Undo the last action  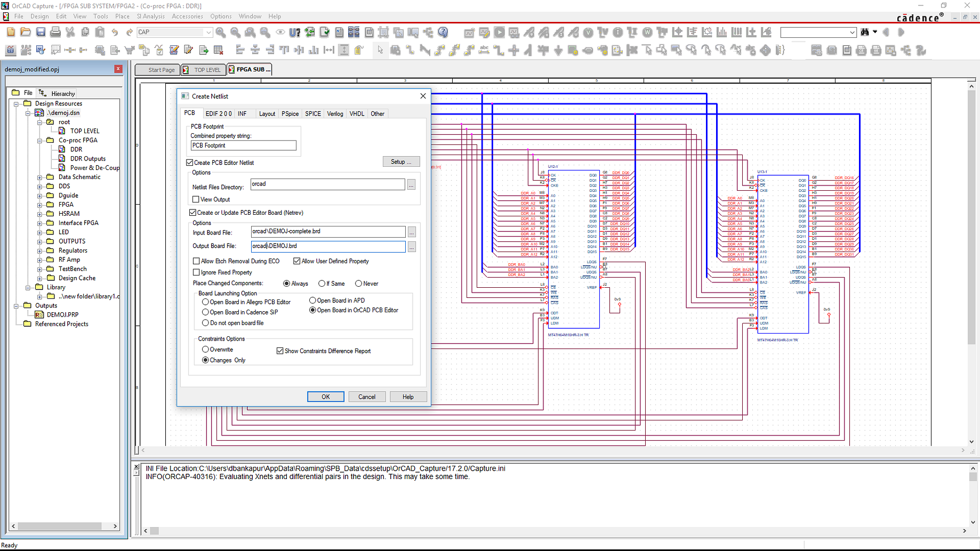pos(114,32)
